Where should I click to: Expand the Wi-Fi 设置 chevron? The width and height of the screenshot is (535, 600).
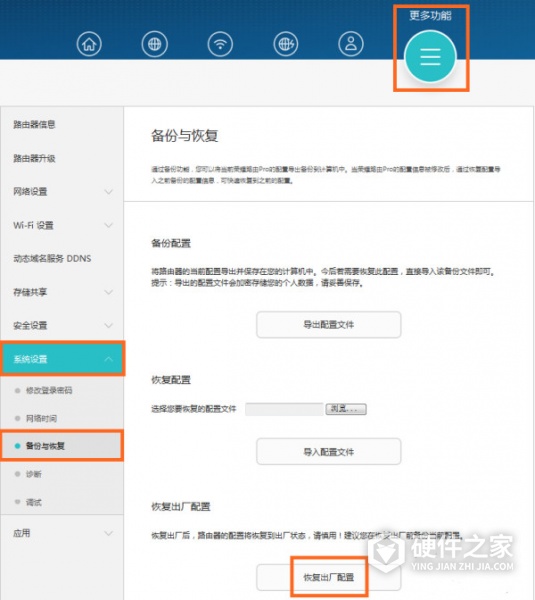click(x=109, y=225)
